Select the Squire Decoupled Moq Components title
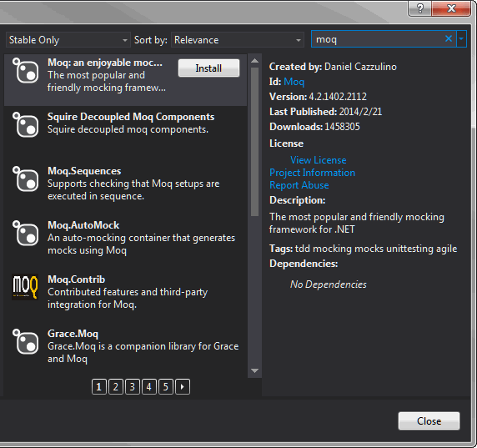This screenshot has height=448, width=477. coord(131,117)
